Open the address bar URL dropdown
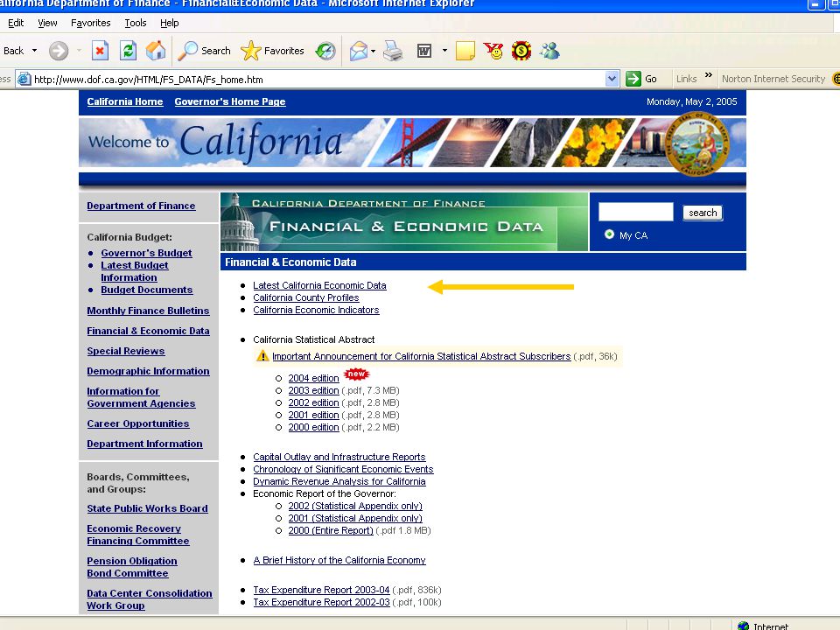840x630 pixels. coord(612,80)
